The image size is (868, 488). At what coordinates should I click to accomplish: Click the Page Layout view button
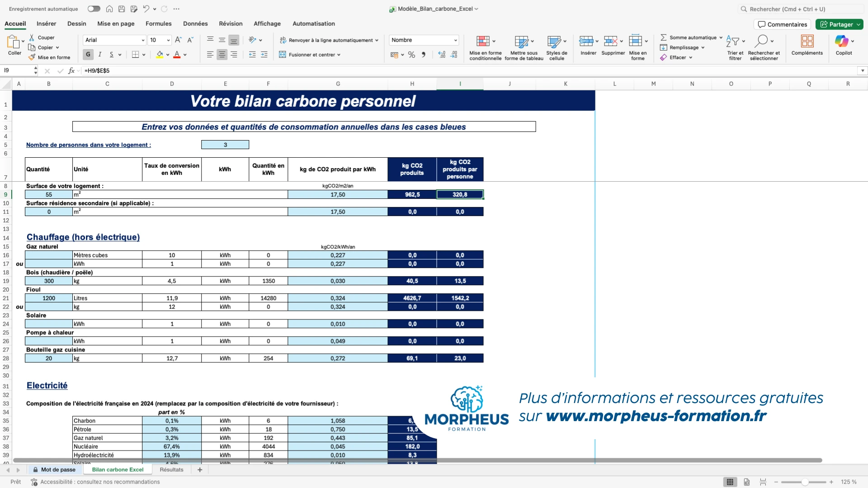(x=746, y=482)
